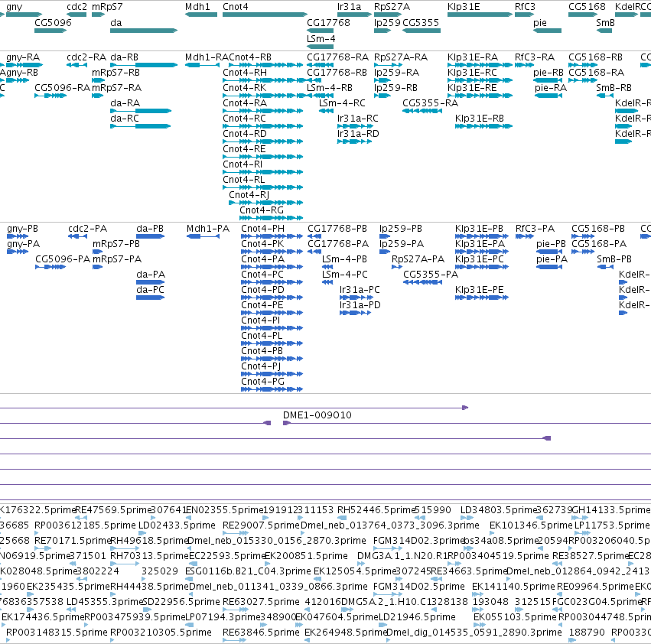Open the da gene label
The height and width of the screenshot is (644, 651).
point(116,22)
